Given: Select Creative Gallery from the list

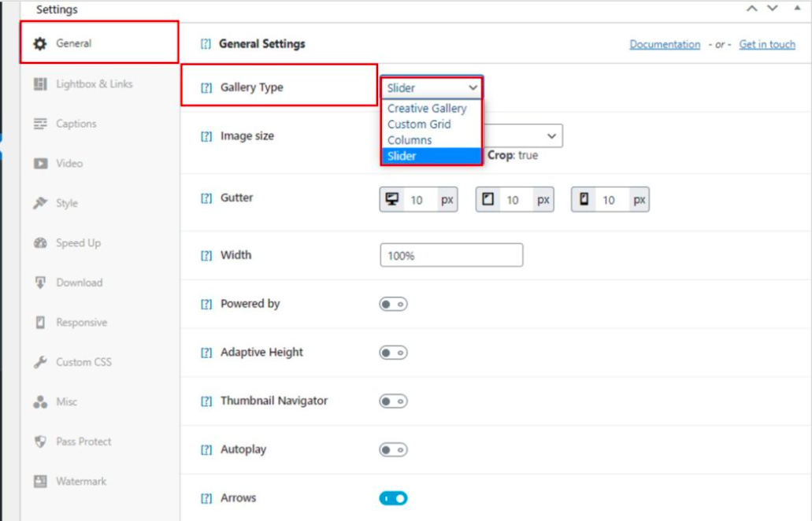Looking at the screenshot, I should click(427, 109).
